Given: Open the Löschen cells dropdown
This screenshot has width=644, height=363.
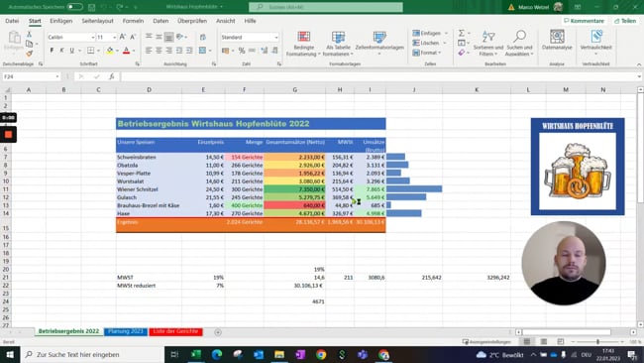Looking at the screenshot, I should click(445, 43).
